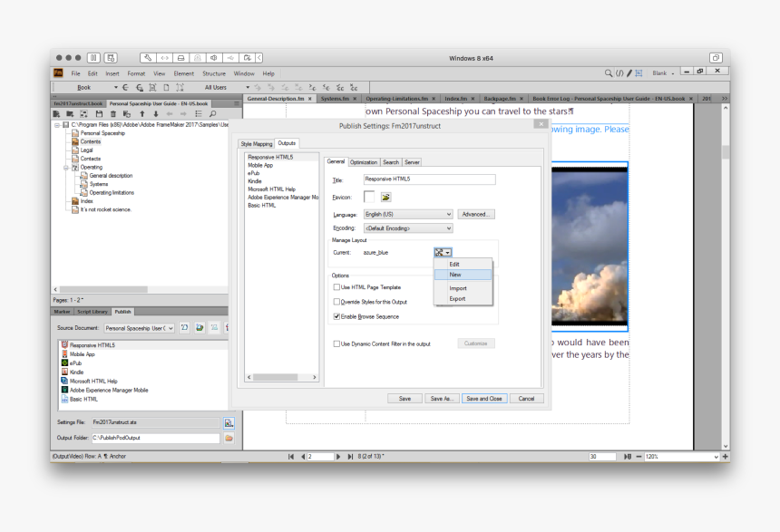The width and height of the screenshot is (780, 532).
Task: Click the disk drive icon in VM toolbar
Action: (181, 58)
